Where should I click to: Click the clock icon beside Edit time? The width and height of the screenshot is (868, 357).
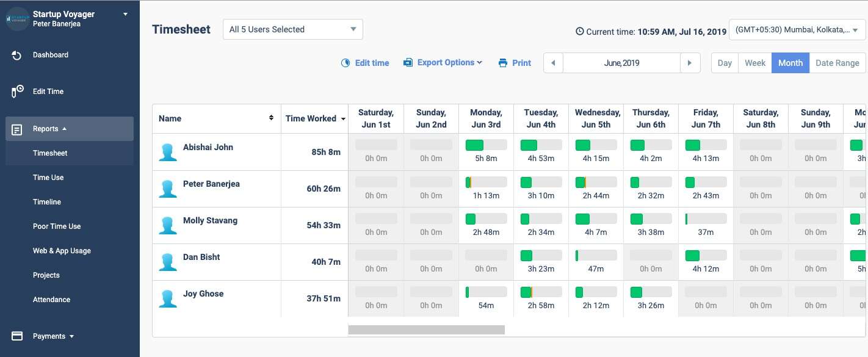tap(345, 62)
